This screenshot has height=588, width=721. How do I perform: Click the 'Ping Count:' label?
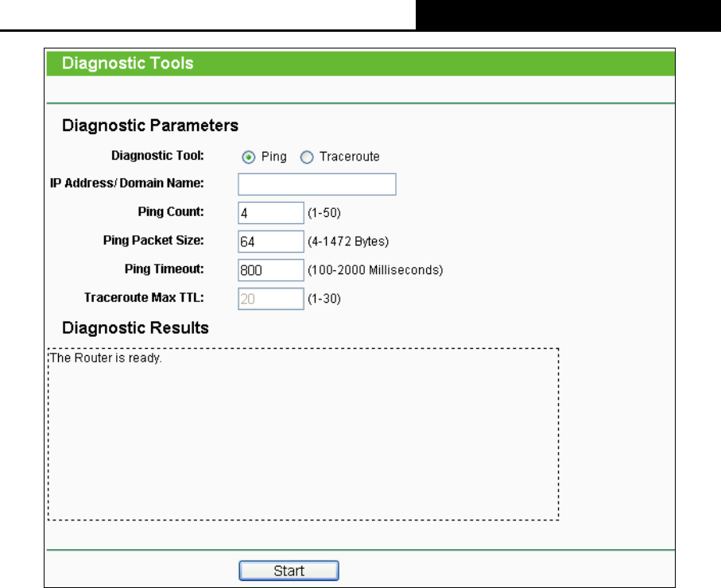tap(171, 211)
